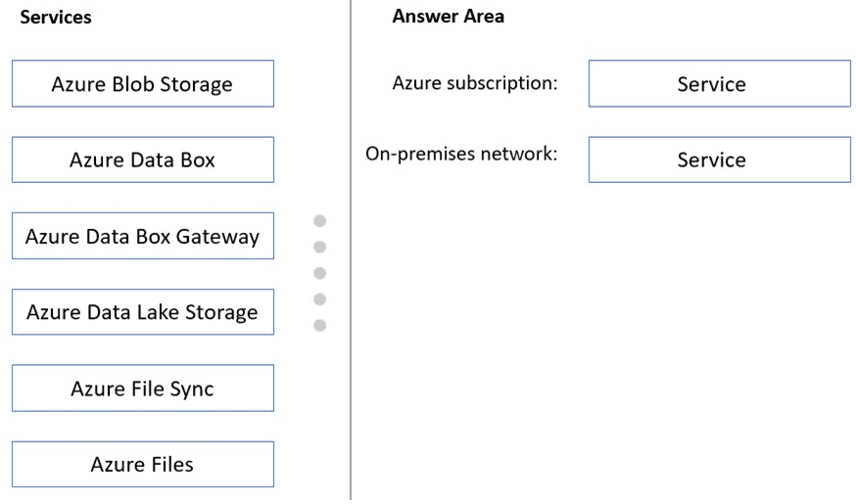Pick the Azure Data Box option

click(142, 160)
